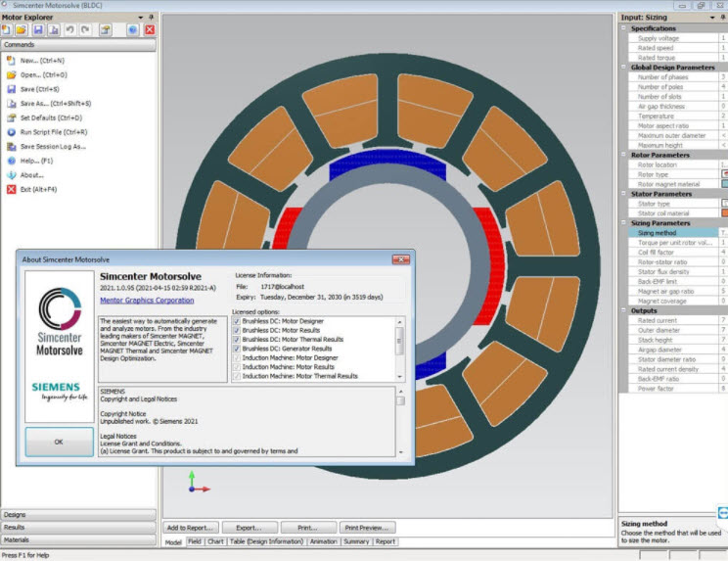728x561 pixels.
Task: Click the legal notices scrollbar down arrow
Action: coord(400,452)
